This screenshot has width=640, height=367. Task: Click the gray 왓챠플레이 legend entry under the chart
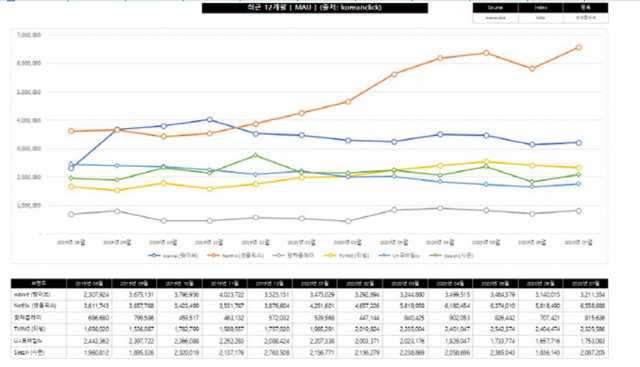[x=293, y=256]
